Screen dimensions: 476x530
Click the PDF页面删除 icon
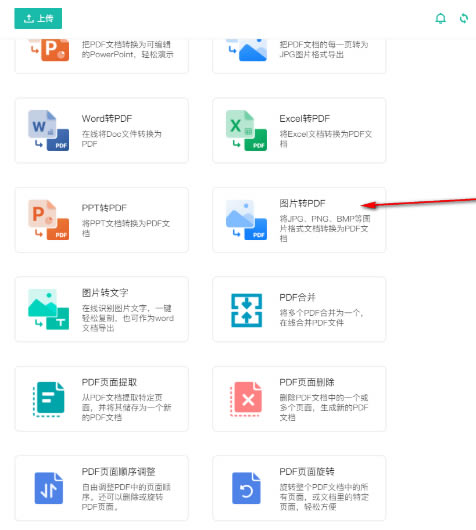coord(246,399)
